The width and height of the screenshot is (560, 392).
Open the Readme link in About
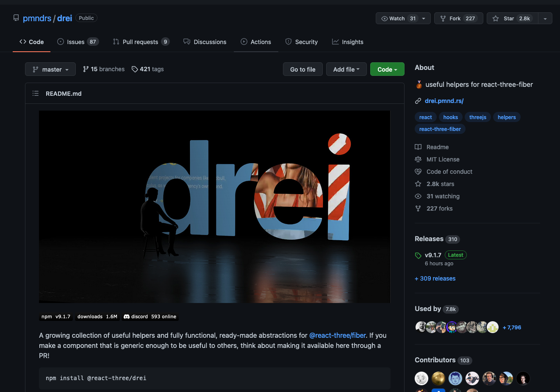pos(438,147)
